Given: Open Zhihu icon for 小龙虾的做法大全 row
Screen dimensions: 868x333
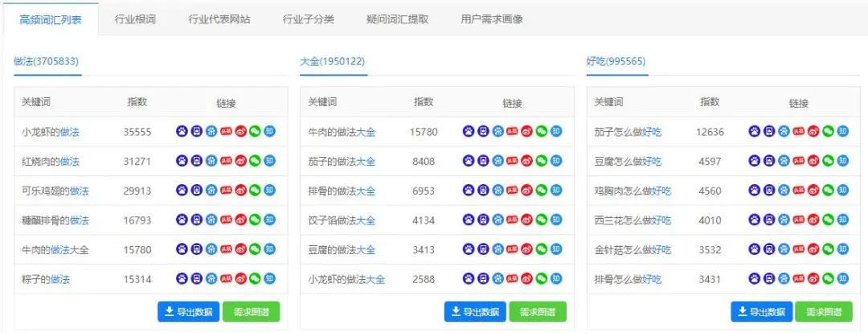Looking at the screenshot, I should coord(556,278).
